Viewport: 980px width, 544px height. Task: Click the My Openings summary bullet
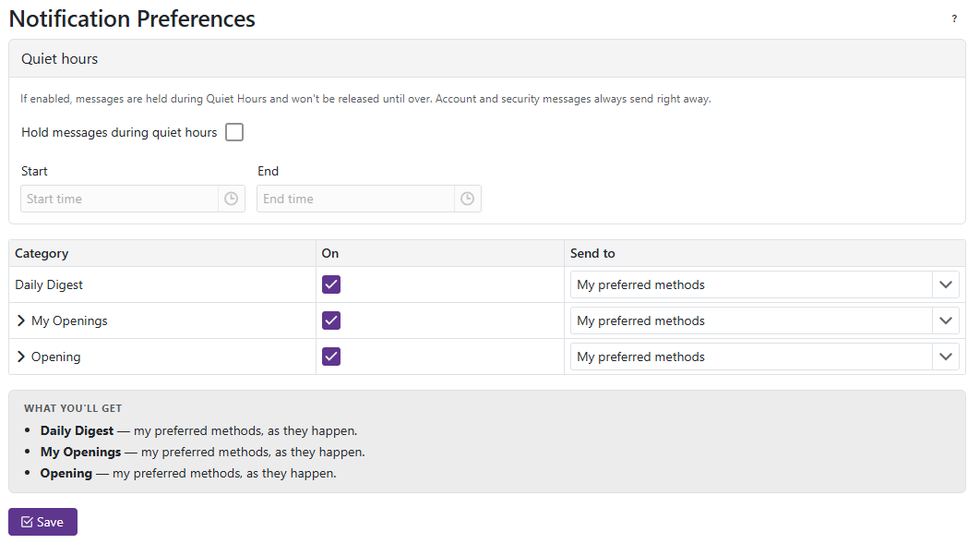[x=202, y=452]
